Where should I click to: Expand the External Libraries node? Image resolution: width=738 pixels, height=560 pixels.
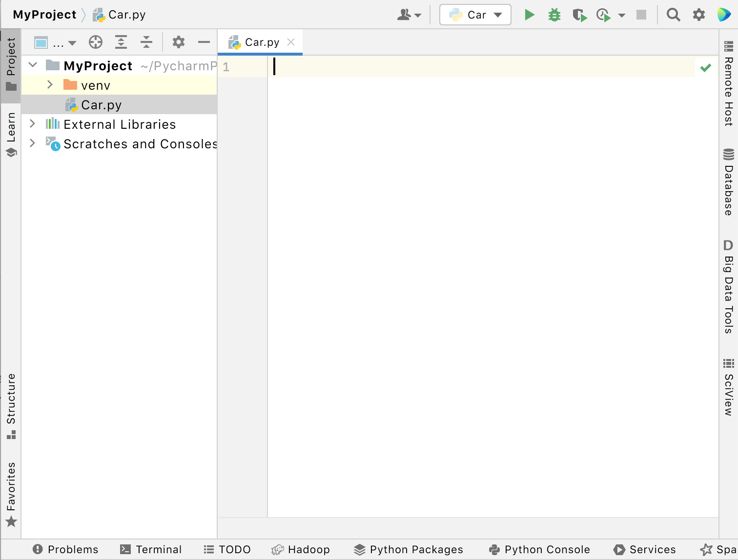(x=32, y=124)
